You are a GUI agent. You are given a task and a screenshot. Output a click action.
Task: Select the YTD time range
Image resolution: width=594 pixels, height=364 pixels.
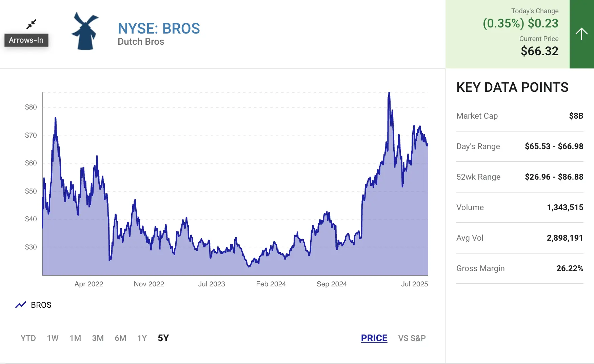tap(28, 338)
